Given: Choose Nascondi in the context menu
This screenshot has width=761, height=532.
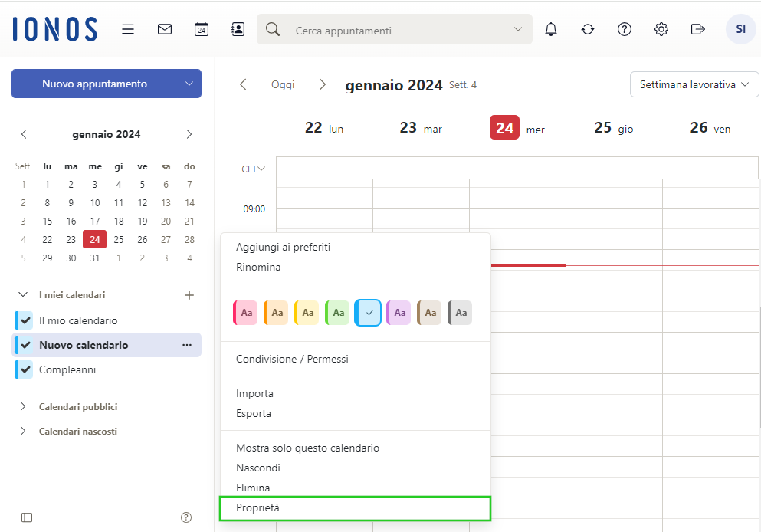Looking at the screenshot, I should 356,468.
